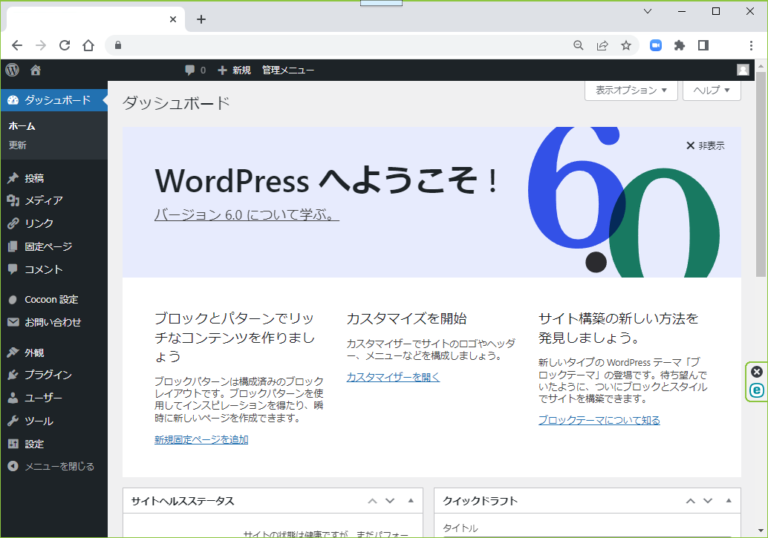
Task: Open メディア menu icon
Action: tap(13, 200)
